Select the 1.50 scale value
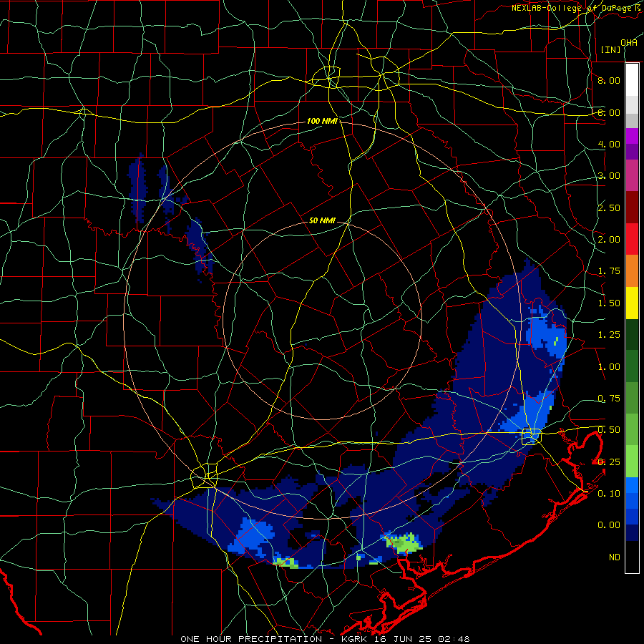The width and height of the screenshot is (644, 644). 609,303
